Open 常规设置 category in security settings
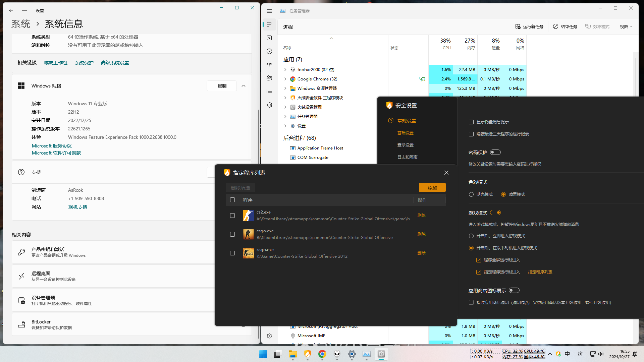 click(x=407, y=121)
